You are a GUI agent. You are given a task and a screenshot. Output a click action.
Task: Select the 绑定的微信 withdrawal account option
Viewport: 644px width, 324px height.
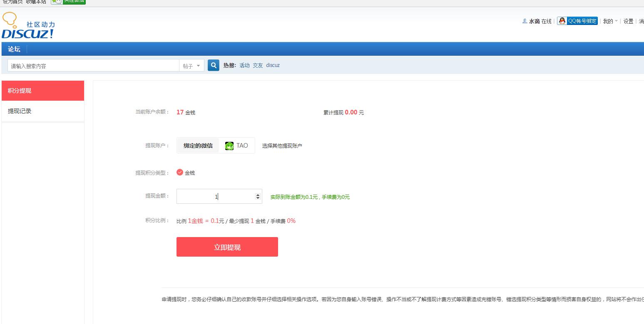click(x=198, y=146)
